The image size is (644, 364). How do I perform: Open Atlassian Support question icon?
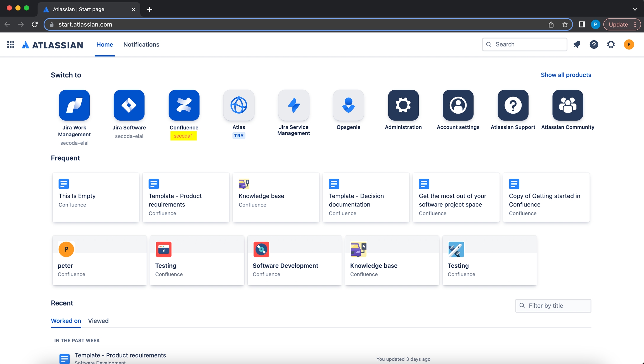pos(513,105)
